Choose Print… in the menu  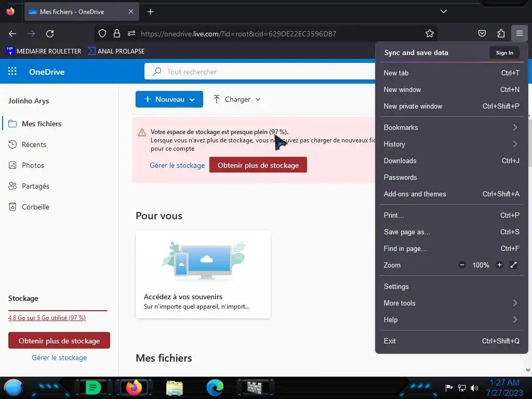[451, 216]
